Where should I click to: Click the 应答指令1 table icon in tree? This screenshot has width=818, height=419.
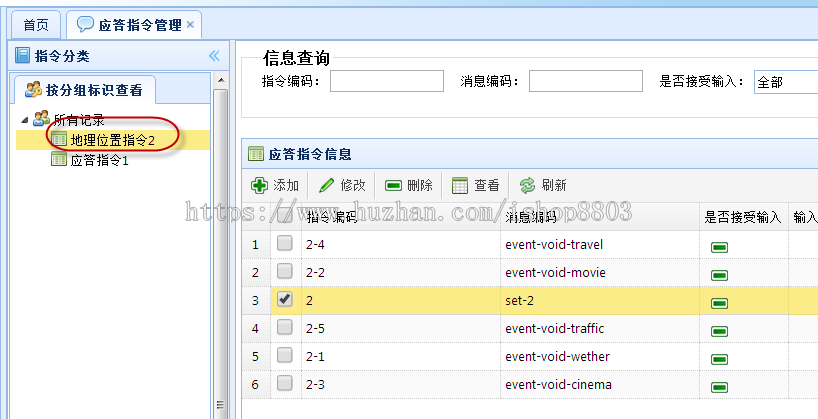[x=59, y=159]
